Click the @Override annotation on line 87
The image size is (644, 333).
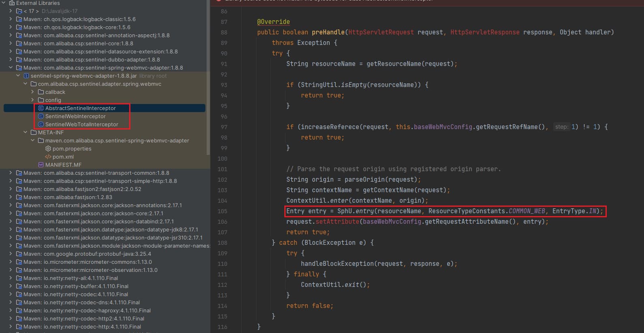coord(273,21)
